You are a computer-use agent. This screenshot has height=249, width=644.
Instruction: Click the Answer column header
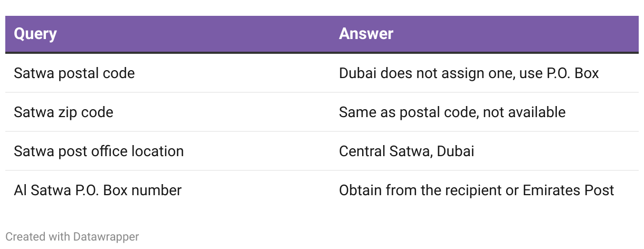coord(366,34)
